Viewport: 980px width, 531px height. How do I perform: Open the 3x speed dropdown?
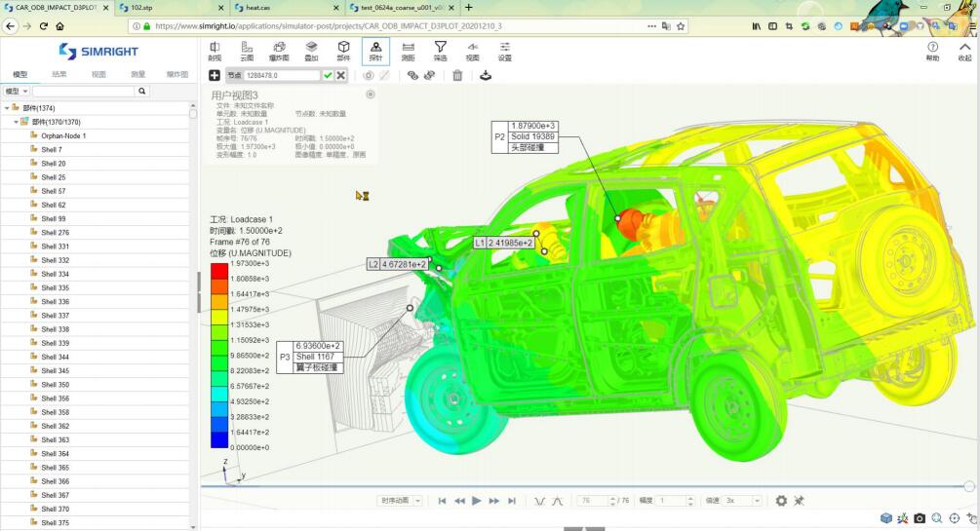pos(742,501)
